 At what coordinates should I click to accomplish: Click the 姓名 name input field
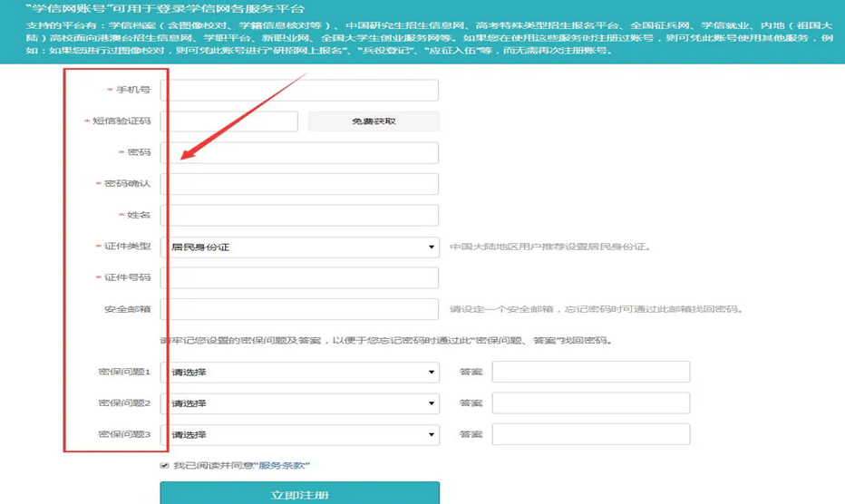point(299,216)
